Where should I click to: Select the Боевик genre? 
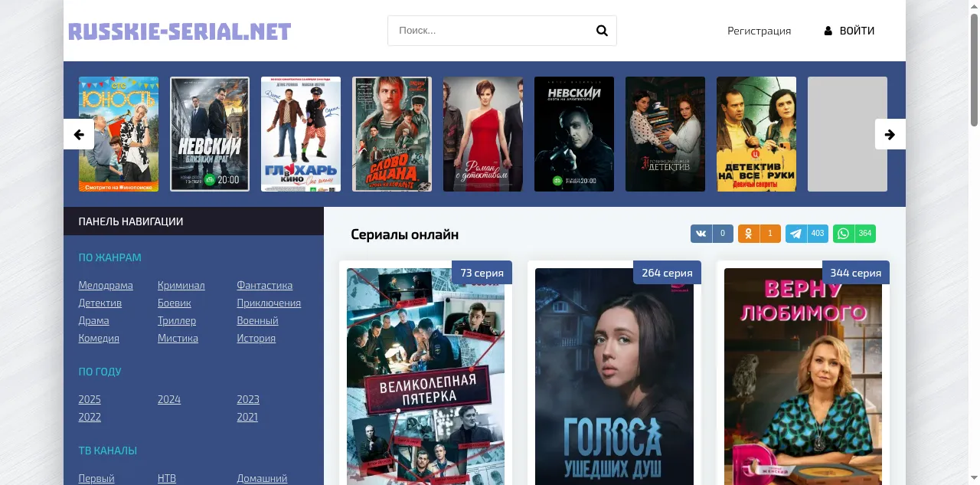(175, 303)
